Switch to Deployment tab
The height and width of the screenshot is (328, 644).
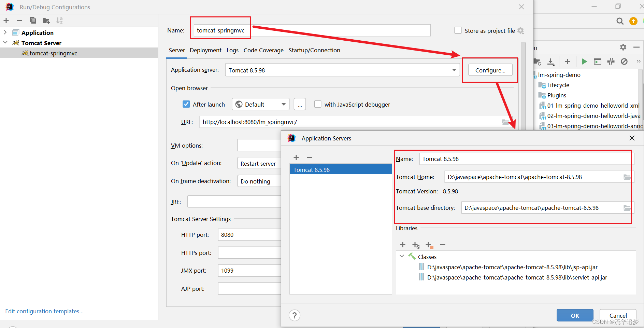click(x=205, y=50)
